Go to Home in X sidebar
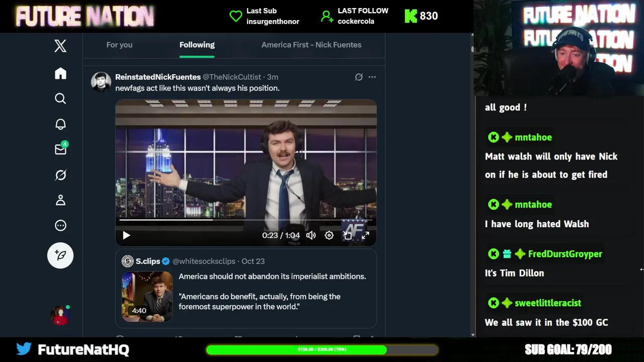 60,73
